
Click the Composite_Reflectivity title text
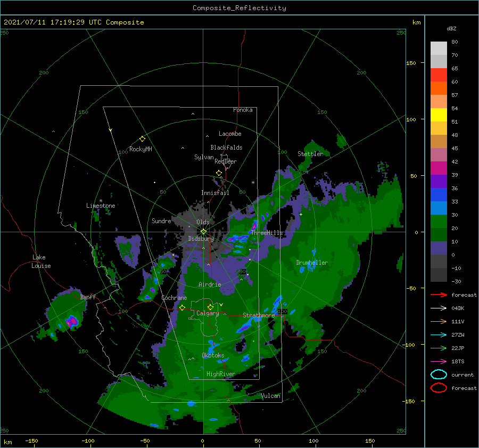[x=240, y=8]
